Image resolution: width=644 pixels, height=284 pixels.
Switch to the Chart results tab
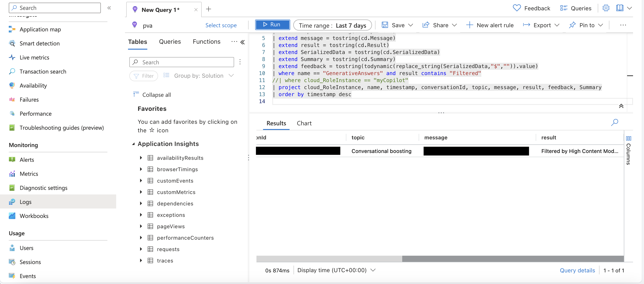[x=304, y=123]
